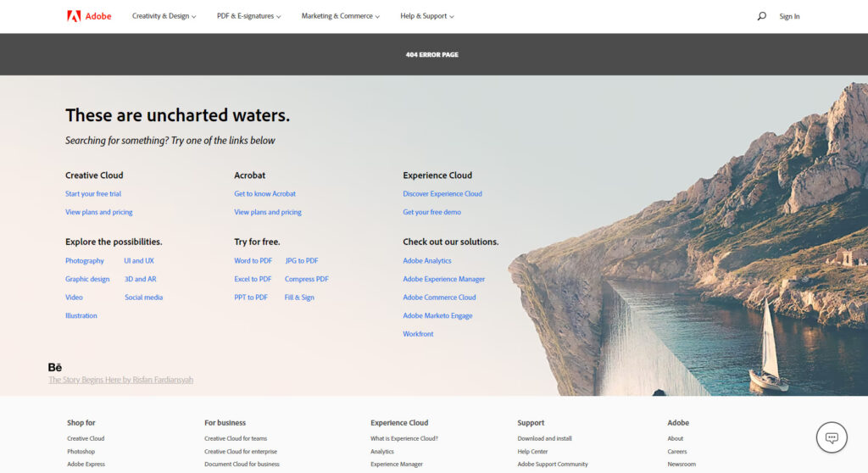Open Adobe Analytics link
The width and height of the screenshot is (868, 473).
427,261
